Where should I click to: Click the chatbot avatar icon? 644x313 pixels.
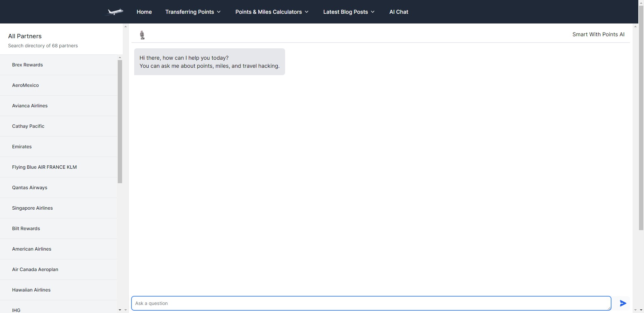click(x=142, y=35)
